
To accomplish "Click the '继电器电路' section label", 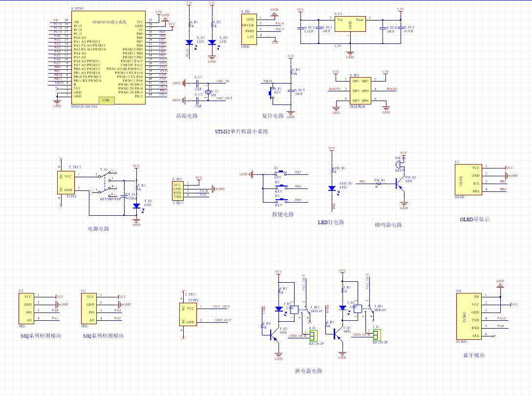I will (x=309, y=371).
